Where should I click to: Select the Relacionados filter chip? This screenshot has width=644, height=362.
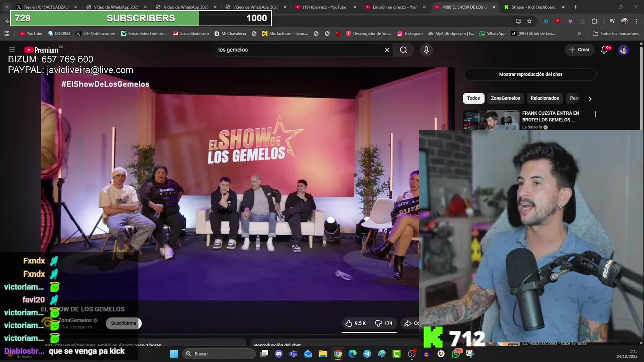[x=545, y=98]
